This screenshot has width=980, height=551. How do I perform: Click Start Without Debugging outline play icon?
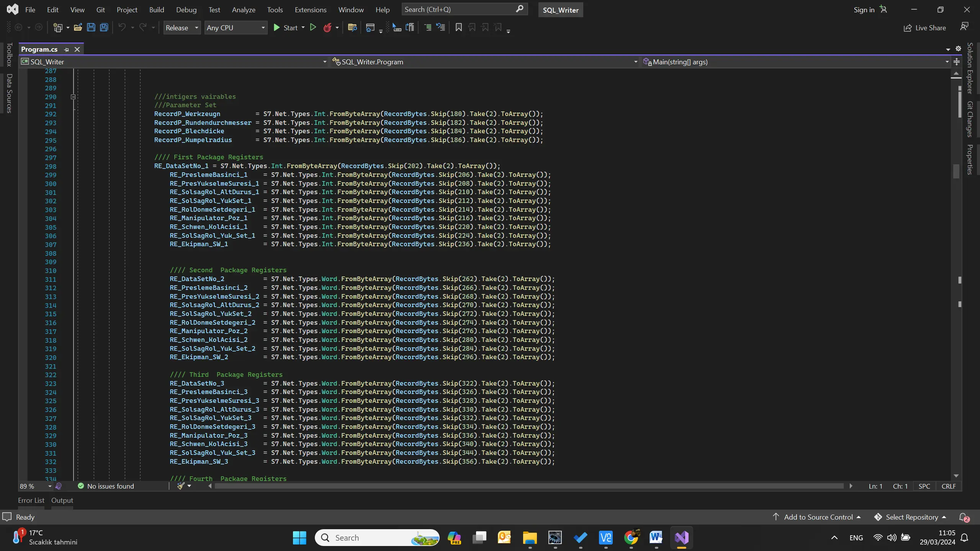pyautogui.click(x=313, y=28)
